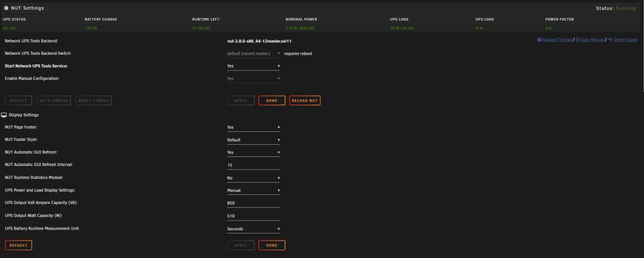
Task: Click the battery charge value 100 %
Action: coord(91,28)
